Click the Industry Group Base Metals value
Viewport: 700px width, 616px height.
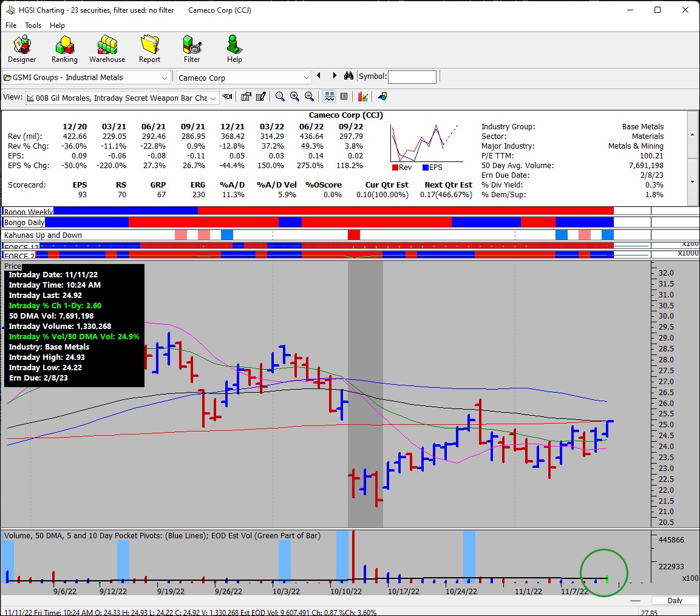(643, 127)
